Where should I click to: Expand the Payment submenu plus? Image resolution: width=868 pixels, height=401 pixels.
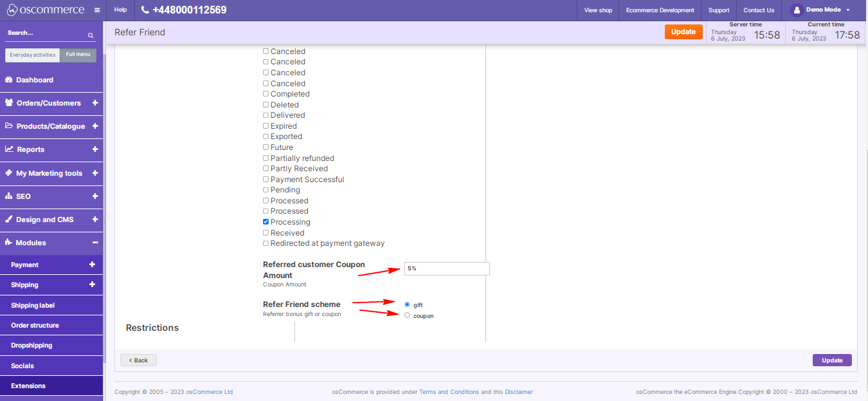[92, 265]
